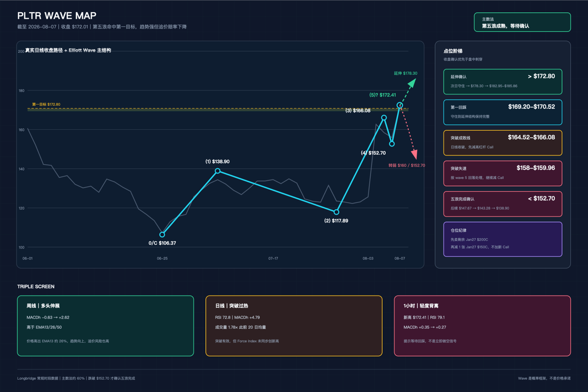Click the 后续 $147.67 → $143.28 → $138.90 line
588x392 pixels.
click(480, 208)
